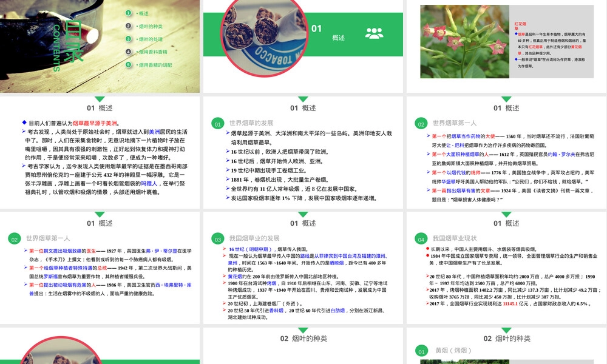The width and height of the screenshot is (607, 364).
Task: Click the bullet 19 世纪中期出现手工卷烟工业
Action: point(269,170)
